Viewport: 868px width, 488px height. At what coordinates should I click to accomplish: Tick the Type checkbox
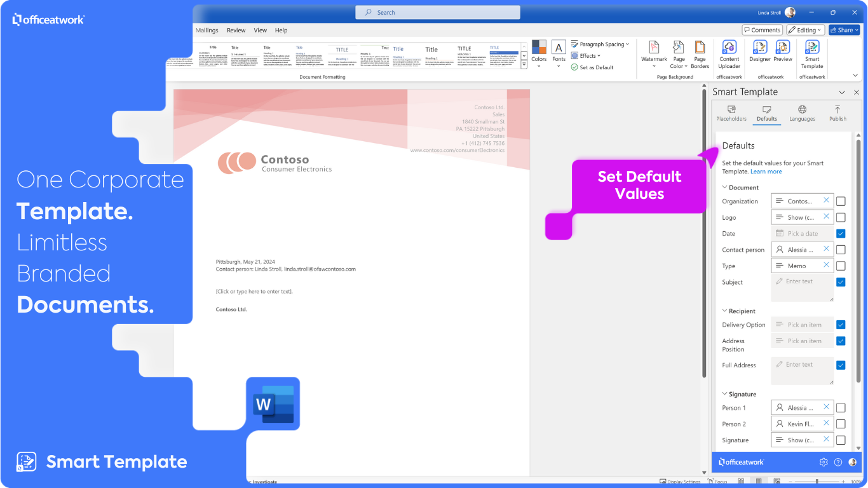[841, 266]
